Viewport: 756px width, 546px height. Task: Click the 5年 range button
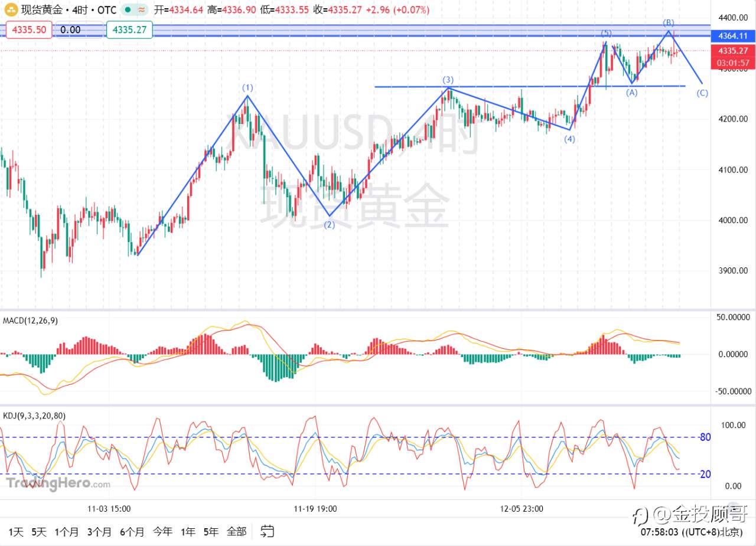[210, 531]
